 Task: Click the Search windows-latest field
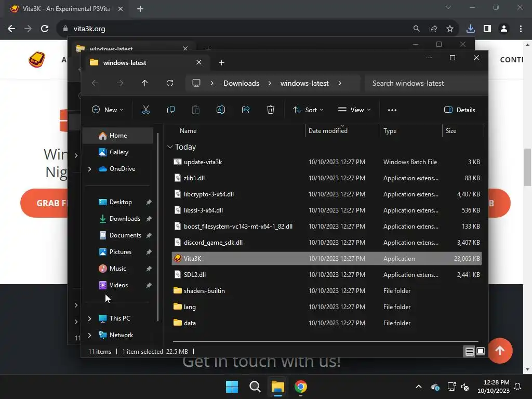tap(426, 83)
